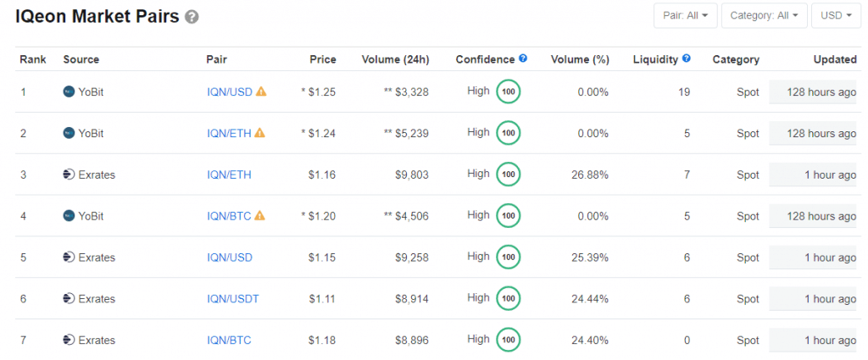The image size is (868, 360).
Task: Click the YoBit source name in rank 1 row
Action: click(91, 91)
